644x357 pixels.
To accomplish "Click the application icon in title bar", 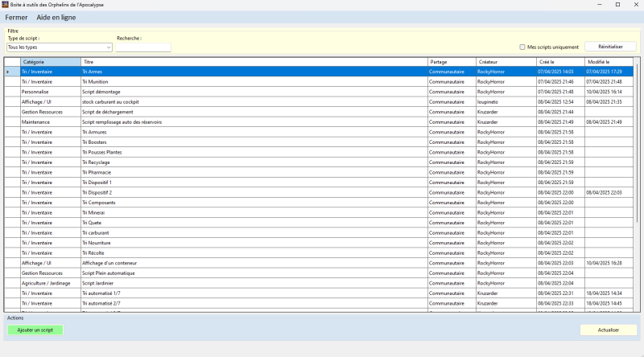I will point(6,5).
